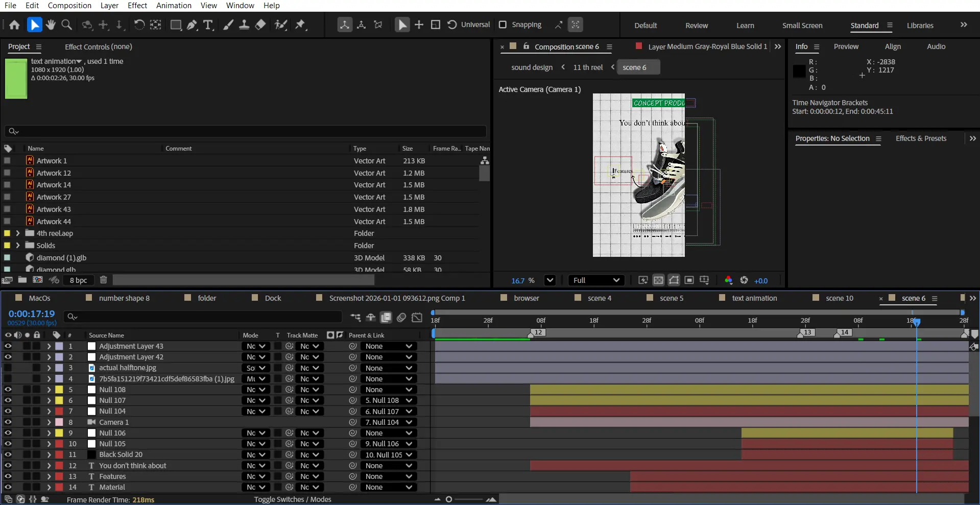Open parent dropdown for Null 107 layer
Viewport: 980px width, 505px height.
pos(388,400)
